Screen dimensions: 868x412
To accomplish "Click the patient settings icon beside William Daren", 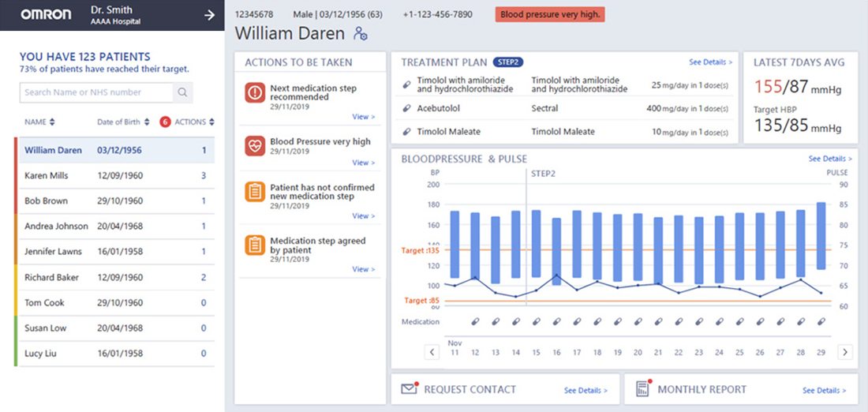I will pos(361,34).
